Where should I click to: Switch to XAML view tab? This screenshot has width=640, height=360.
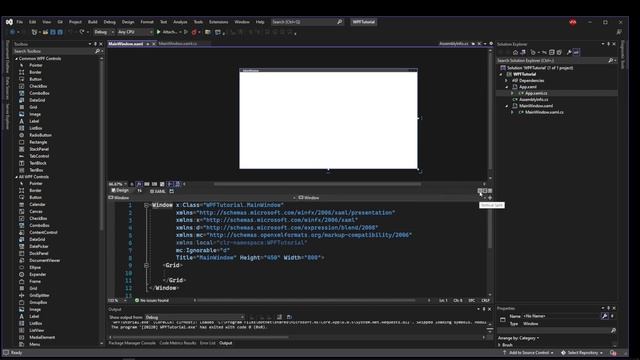point(158,191)
